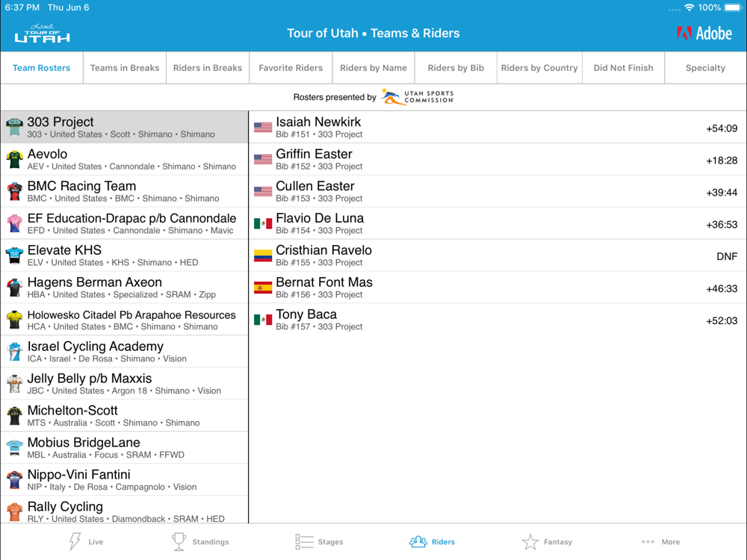747x560 pixels.
Task: Tap the Hagens Berman Axeon jersey icon
Action: [14, 287]
